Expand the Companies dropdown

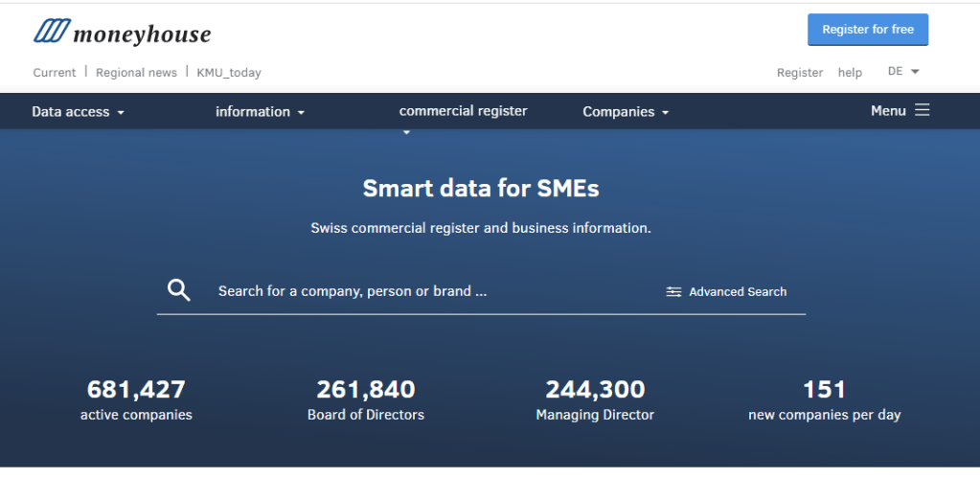(x=626, y=112)
